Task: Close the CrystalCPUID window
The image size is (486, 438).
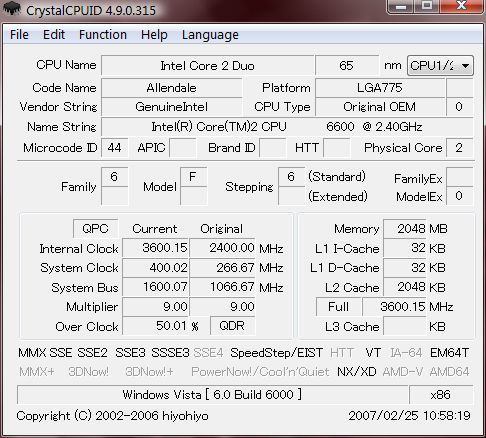Action: click(x=462, y=7)
